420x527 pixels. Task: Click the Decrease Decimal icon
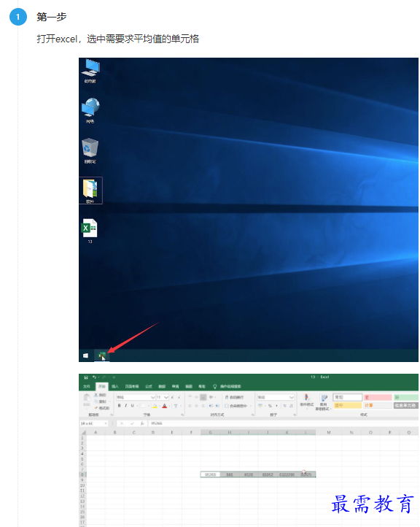291,406
